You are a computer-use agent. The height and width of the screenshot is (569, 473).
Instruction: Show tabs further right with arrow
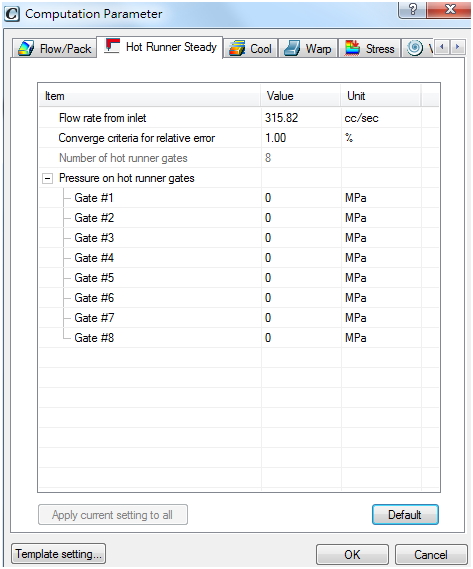click(x=457, y=47)
